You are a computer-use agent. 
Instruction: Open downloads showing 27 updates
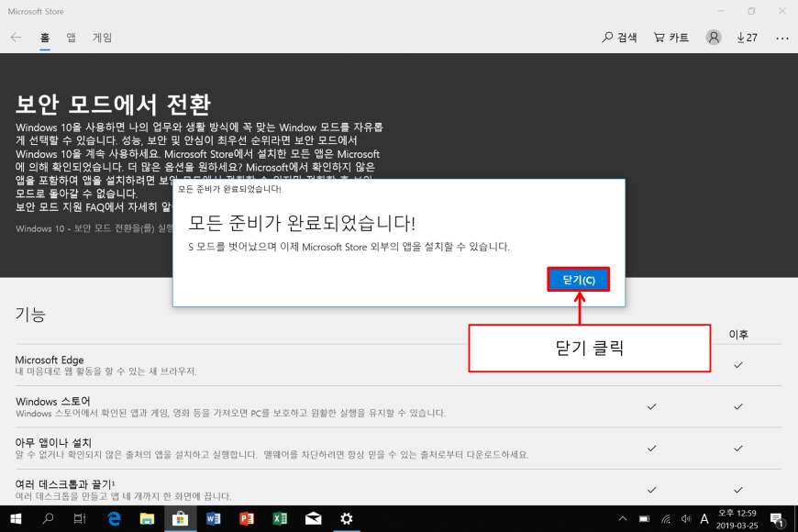tap(748, 38)
